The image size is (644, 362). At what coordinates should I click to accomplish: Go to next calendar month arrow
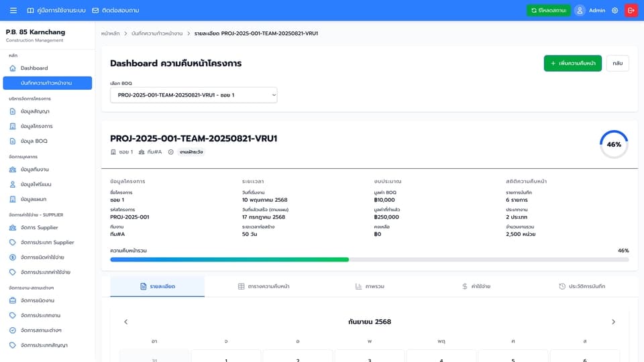[x=613, y=322]
